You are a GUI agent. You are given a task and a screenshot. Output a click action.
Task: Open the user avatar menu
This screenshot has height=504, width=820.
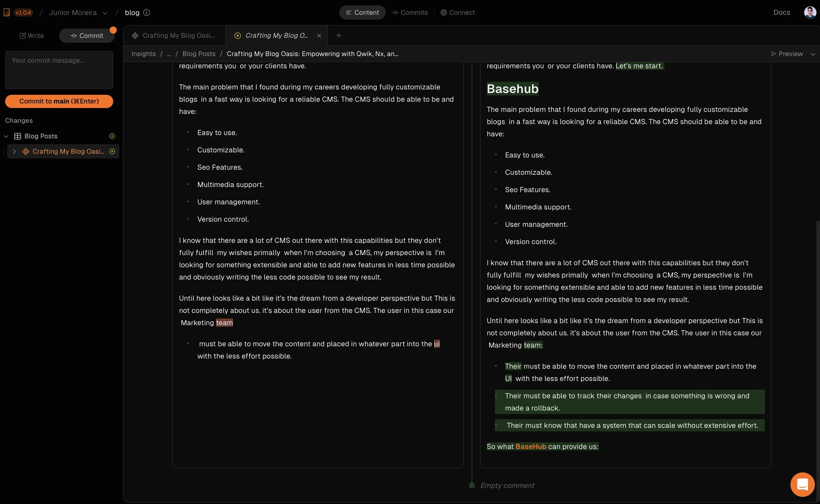click(810, 12)
